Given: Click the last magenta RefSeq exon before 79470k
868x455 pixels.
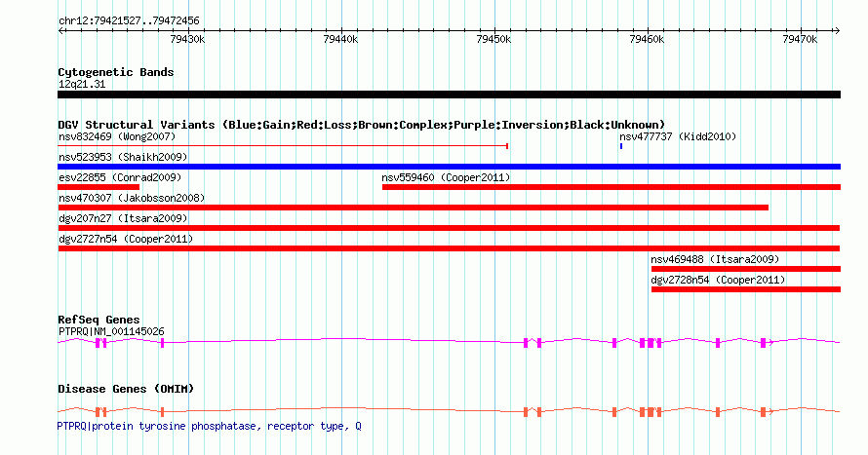Looking at the screenshot, I should (x=763, y=343).
